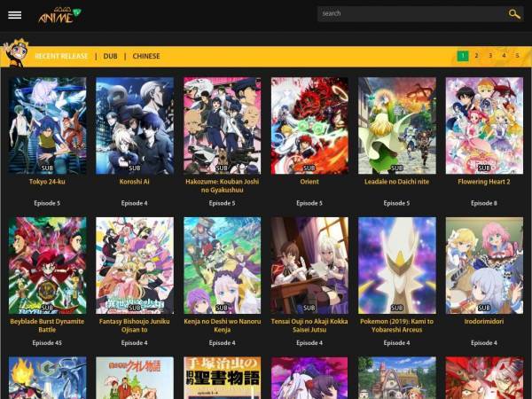Click the Leadale no Daichi nite title
The width and height of the screenshot is (532, 399).
pyautogui.click(x=396, y=182)
